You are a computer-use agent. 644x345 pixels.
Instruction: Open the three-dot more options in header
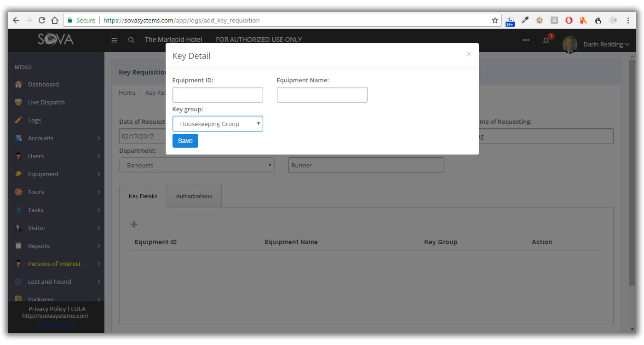pyautogui.click(x=526, y=40)
